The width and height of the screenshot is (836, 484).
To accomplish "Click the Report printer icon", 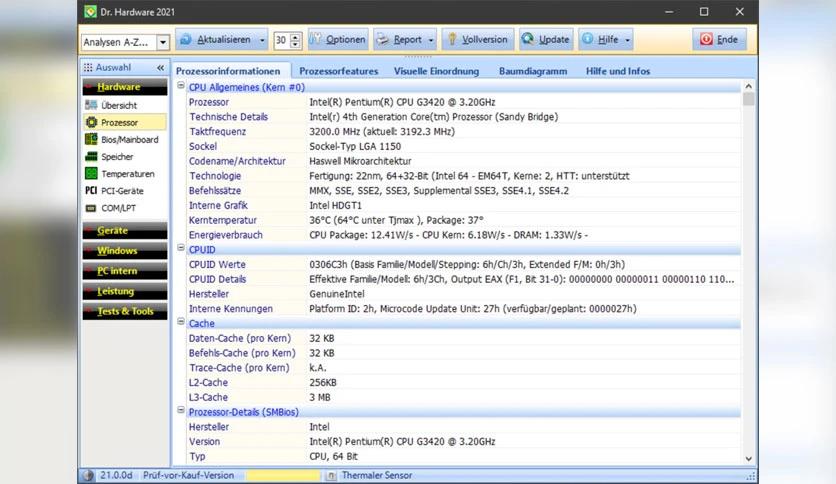I will point(382,39).
